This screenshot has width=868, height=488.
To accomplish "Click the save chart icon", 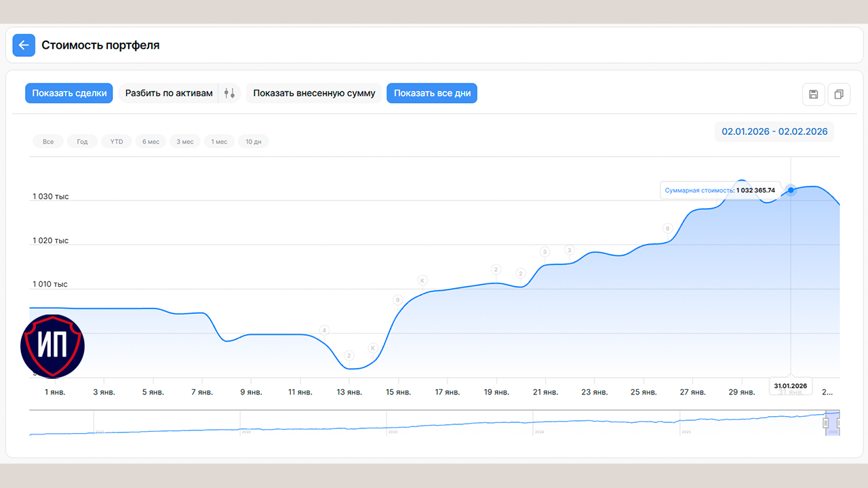I will (814, 94).
